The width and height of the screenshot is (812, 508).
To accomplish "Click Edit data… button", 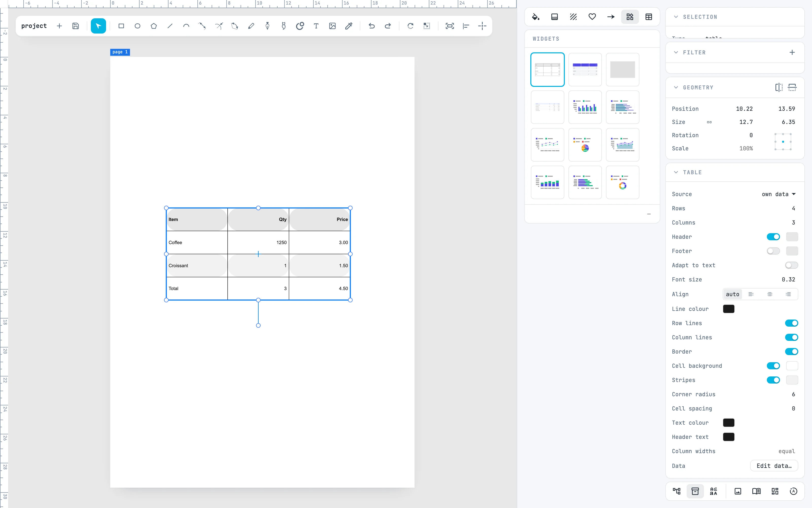I will (774, 466).
